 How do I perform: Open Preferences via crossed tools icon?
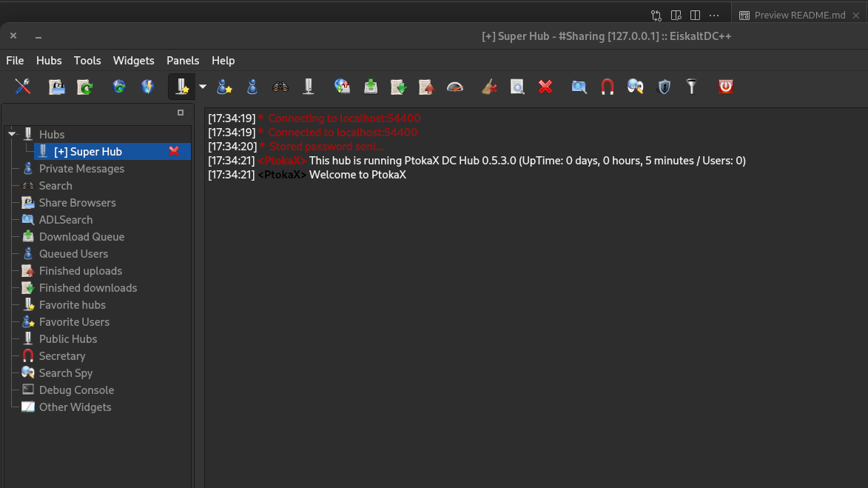23,87
